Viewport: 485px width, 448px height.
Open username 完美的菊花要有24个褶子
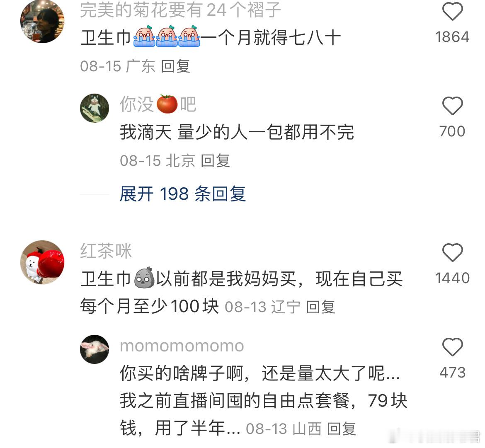pyautogui.click(x=180, y=10)
